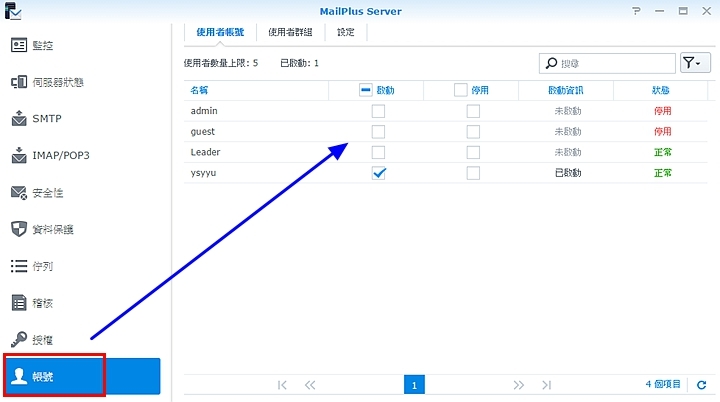Open the 伺服器狀態 server status section
720x402 pixels.
pos(47,82)
